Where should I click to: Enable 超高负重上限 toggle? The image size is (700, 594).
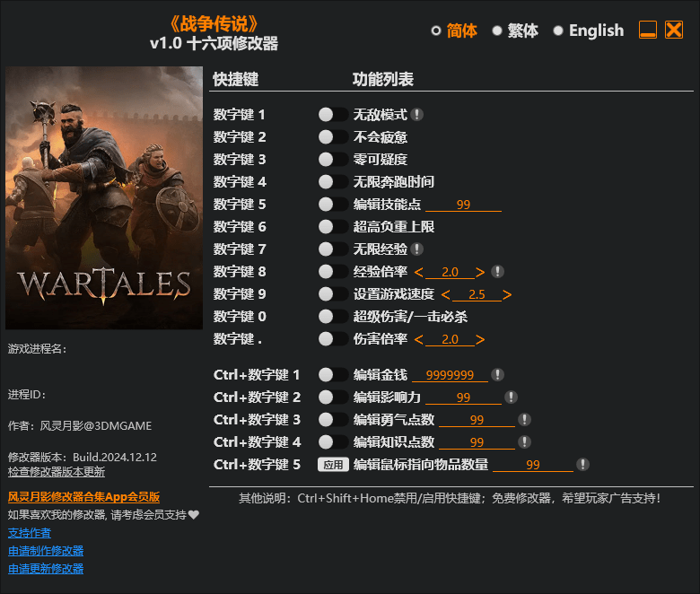[333, 227]
